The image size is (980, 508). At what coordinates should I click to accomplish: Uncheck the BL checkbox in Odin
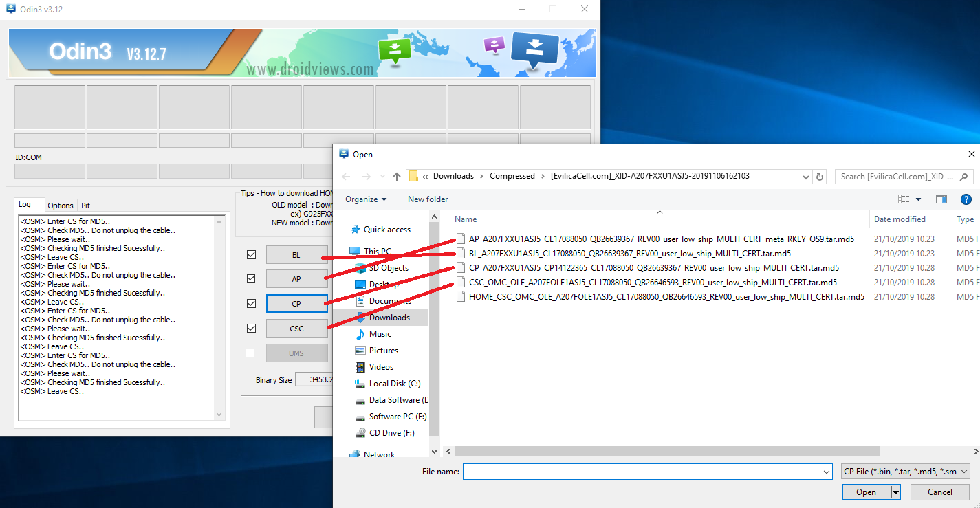251,255
